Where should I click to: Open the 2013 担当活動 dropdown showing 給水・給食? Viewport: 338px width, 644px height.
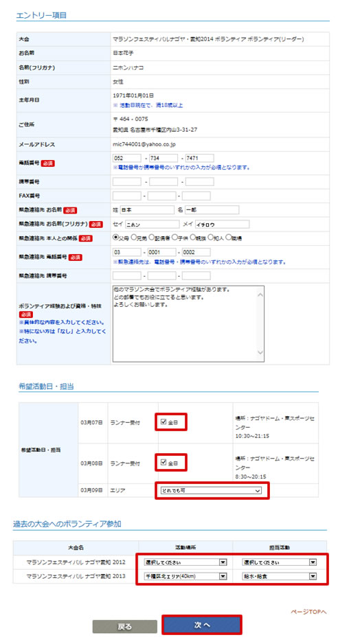pyautogui.click(x=280, y=576)
